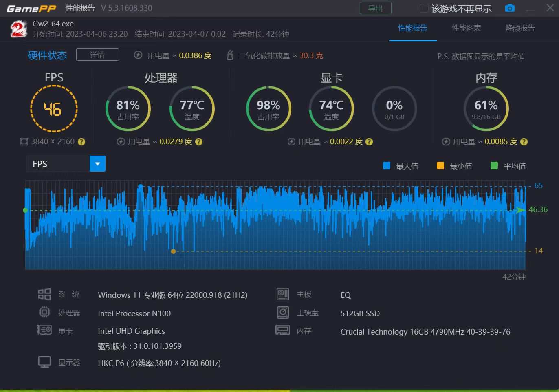Click the memory power meter icon
Screen dimensions: 559x392
(446, 142)
